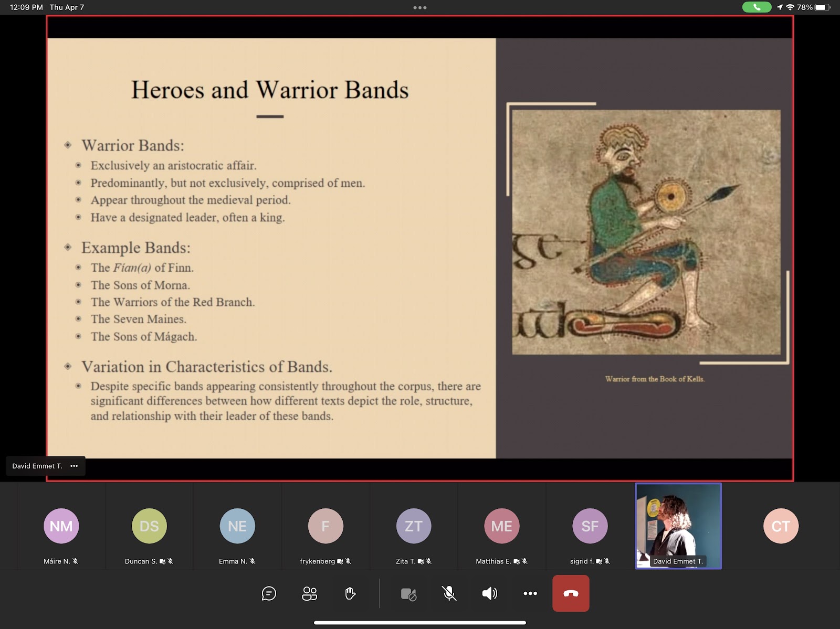
Task: Tap the Emma N. name label
Action: [233, 561]
